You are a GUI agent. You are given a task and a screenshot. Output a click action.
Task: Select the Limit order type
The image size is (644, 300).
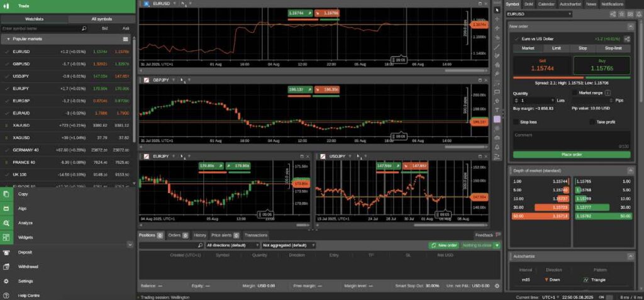point(557,48)
